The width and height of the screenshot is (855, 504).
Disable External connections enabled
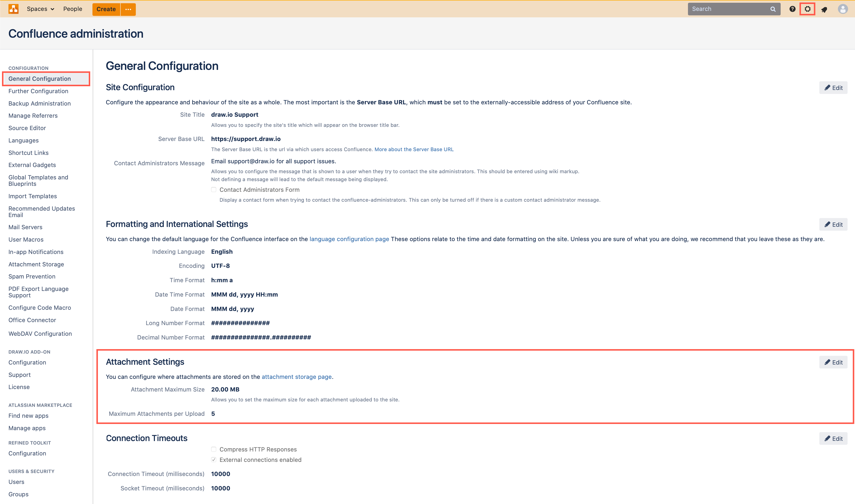click(214, 459)
